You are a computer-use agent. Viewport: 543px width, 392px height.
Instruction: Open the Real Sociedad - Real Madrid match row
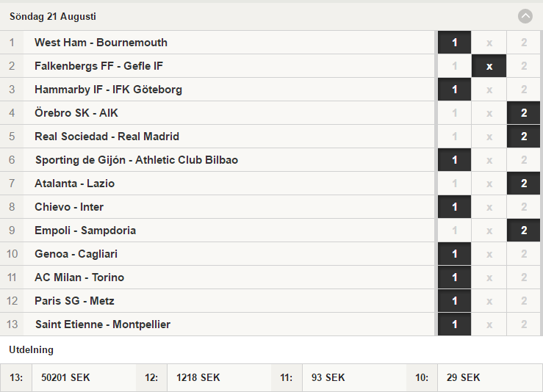(217, 137)
